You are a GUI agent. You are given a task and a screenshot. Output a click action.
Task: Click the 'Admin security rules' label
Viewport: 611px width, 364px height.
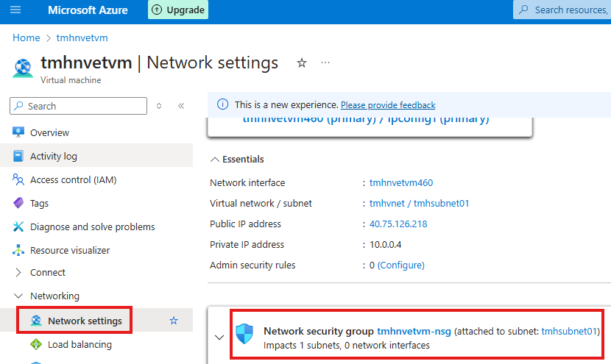[x=252, y=265]
